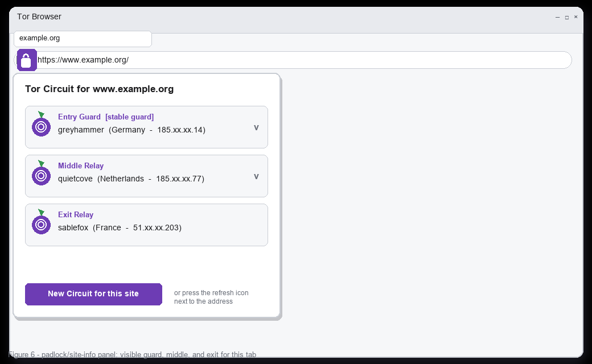This screenshot has width=592, height=364.
Task: Click the onion icon for Middle Relay
Action: coord(41,173)
